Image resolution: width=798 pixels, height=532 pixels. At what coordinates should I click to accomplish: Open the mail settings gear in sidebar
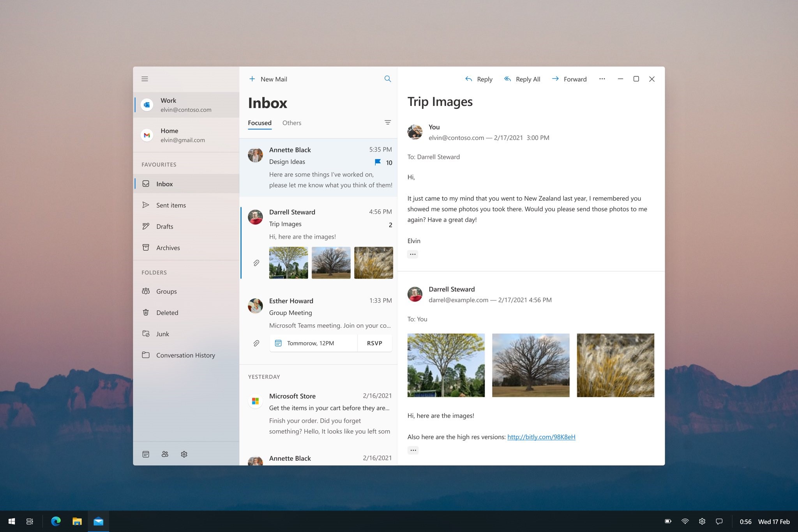[x=184, y=454]
